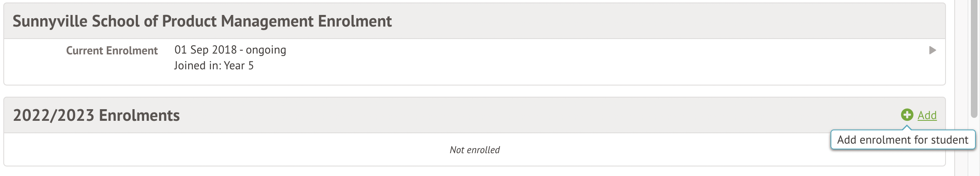Click the Joined in: Year 5 text
Image resolution: width=980 pixels, height=176 pixels.
(214, 66)
